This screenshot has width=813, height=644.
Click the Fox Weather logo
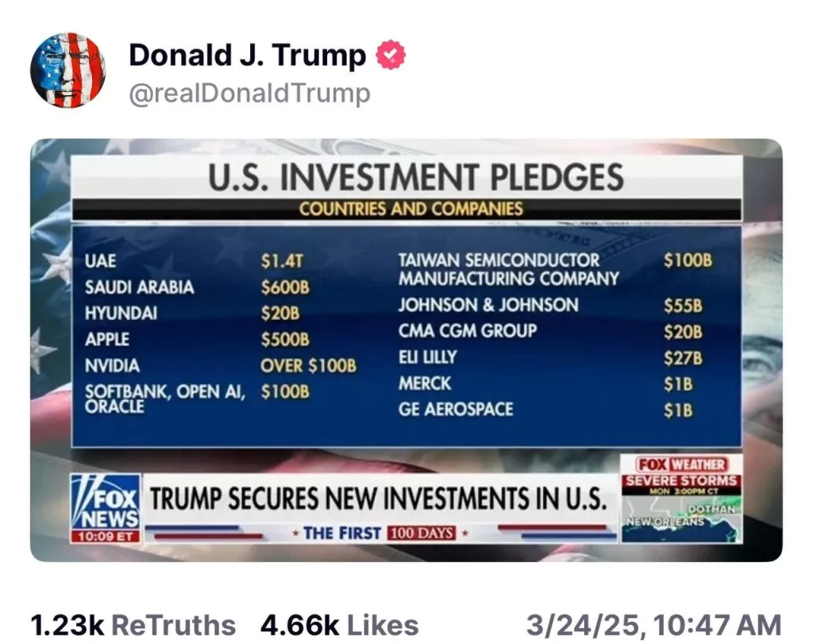pos(681,465)
